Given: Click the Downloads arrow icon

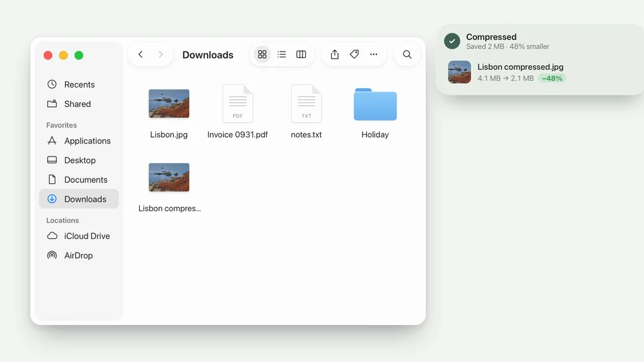Looking at the screenshot, I should tap(52, 199).
